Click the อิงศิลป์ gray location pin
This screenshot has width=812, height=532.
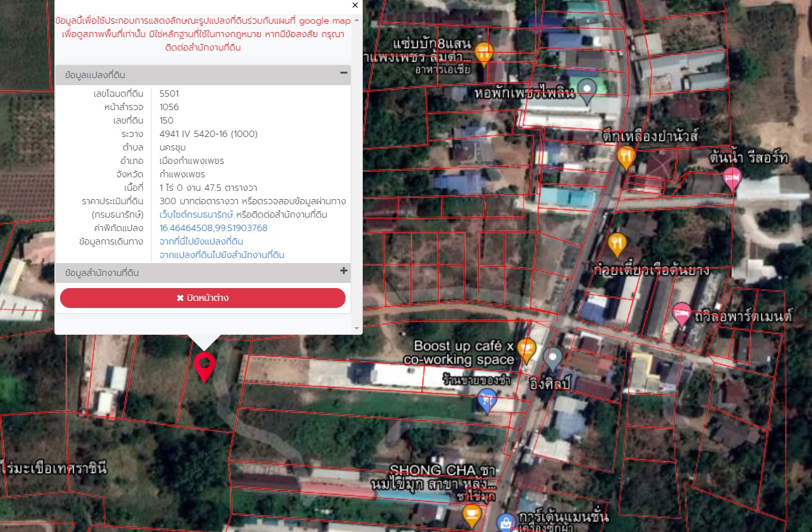click(x=553, y=359)
